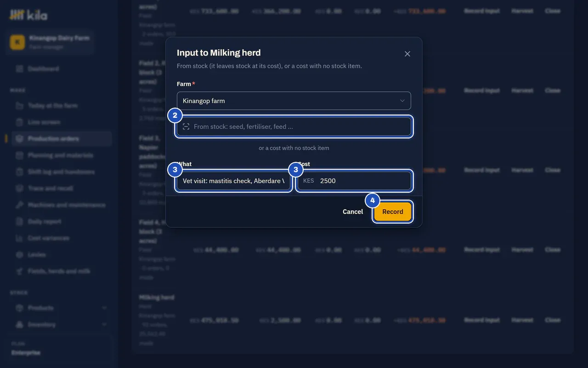Expand the Products section in sidebar
The image size is (588, 368).
pyautogui.click(x=62, y=308)
